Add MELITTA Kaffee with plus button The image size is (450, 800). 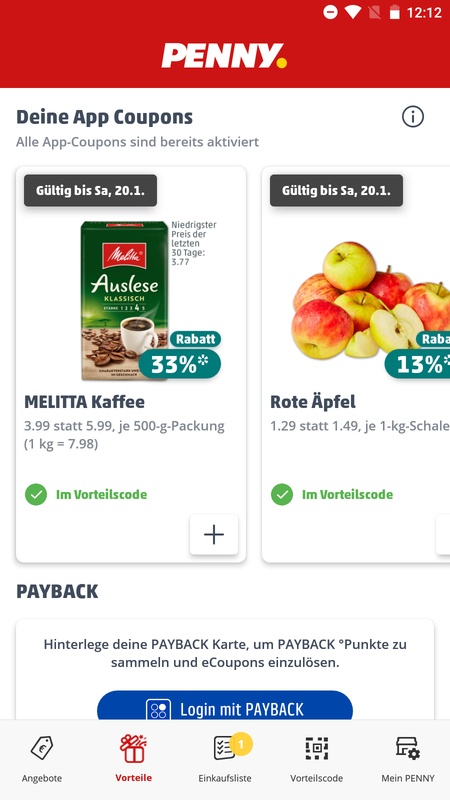click(214, 534)
